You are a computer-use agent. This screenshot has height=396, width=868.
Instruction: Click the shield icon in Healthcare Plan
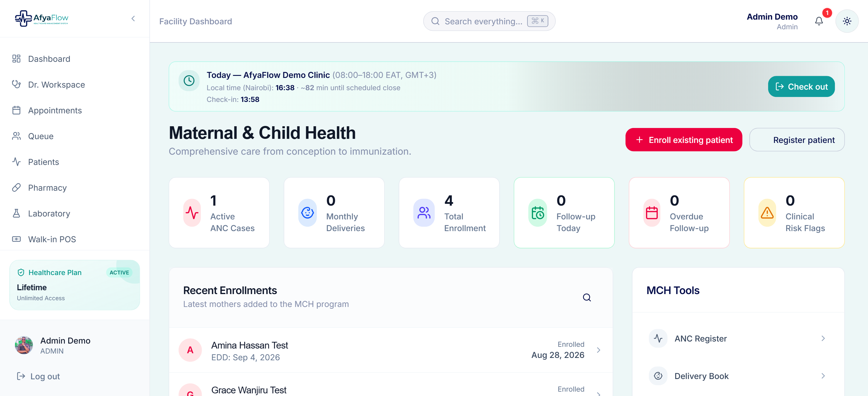point(21,272)
